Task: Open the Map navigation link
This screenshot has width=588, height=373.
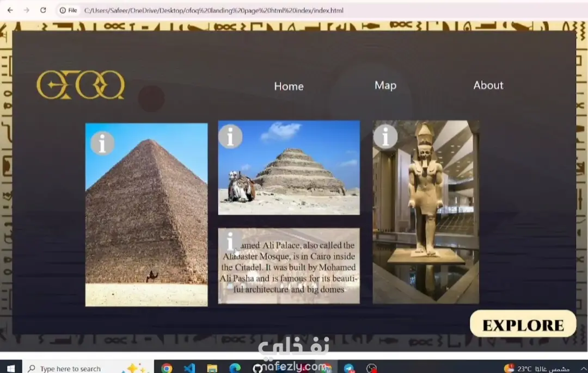Action: tap(385, 85)
